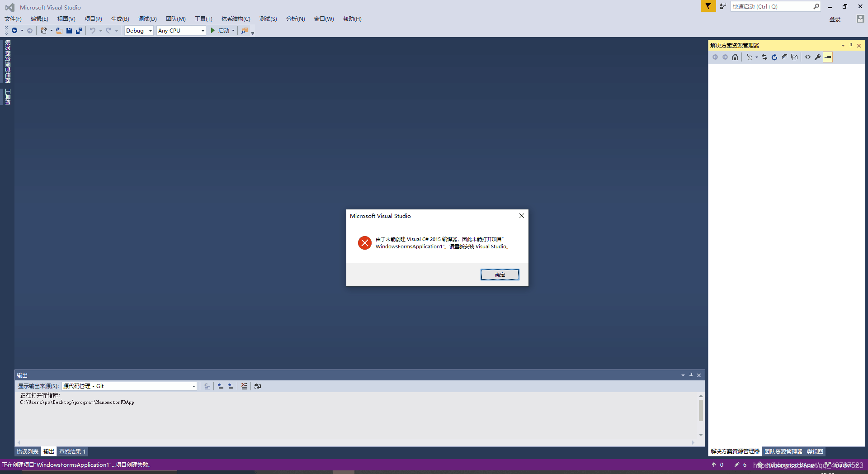Close the error dialog with X
868x474 pixels.
point(522,216)
